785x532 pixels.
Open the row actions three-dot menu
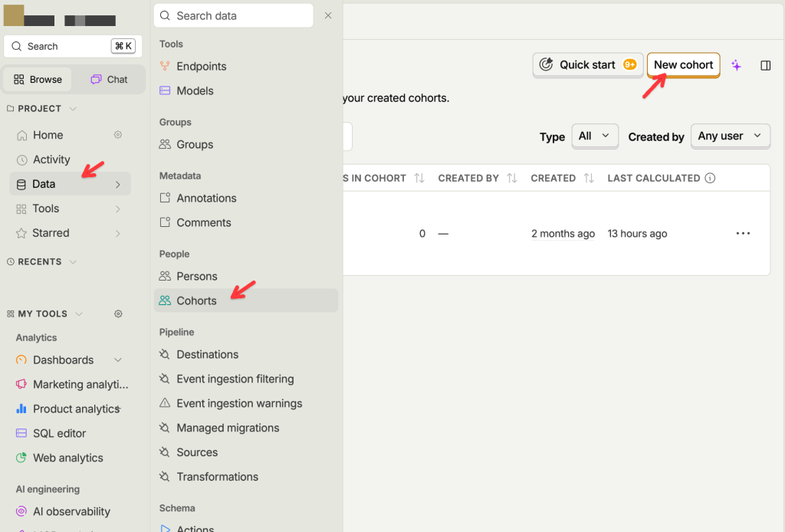tap(743, 233)
